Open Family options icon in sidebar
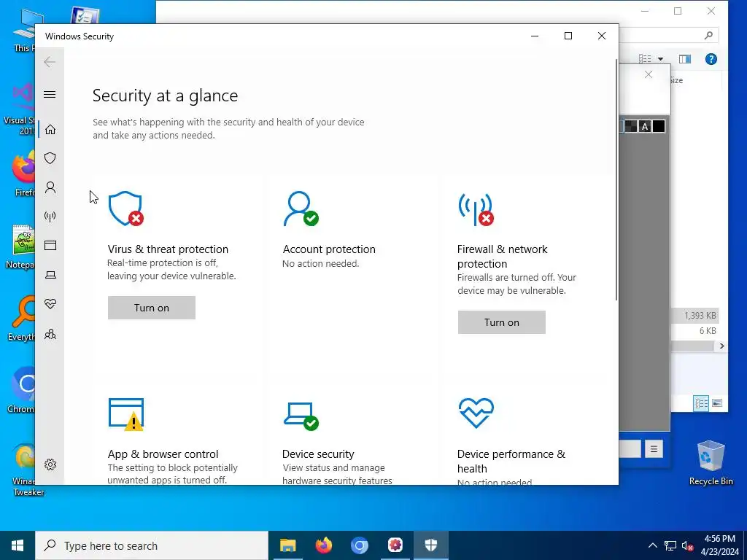Image resolution: width=747 pixels, height=560 pixels. 50,334
